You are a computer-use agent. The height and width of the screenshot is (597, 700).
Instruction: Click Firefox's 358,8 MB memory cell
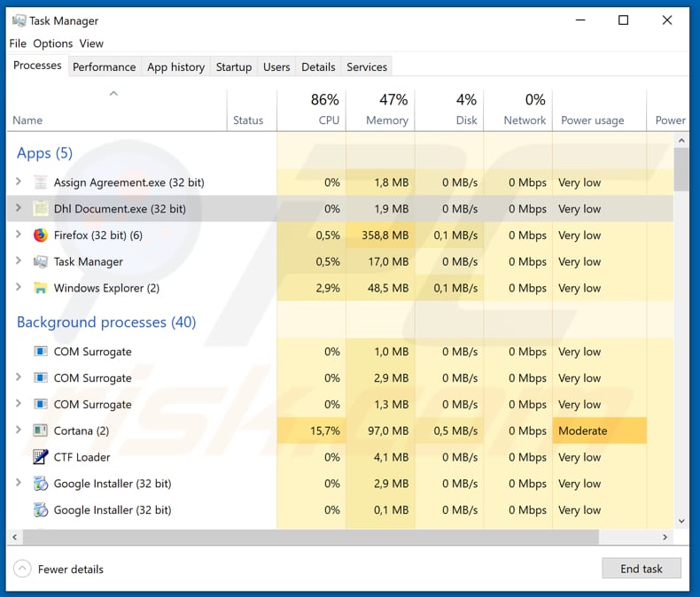click(380, 235)
